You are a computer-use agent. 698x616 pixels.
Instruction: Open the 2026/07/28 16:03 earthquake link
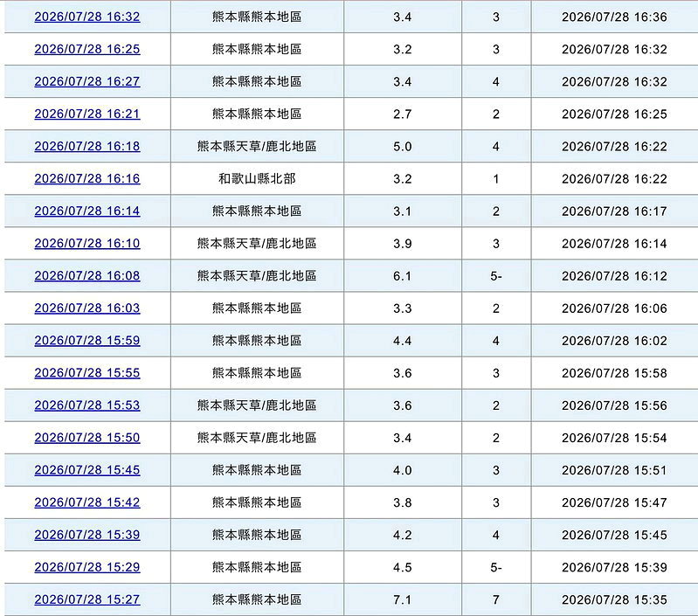(x=87, y=308)
